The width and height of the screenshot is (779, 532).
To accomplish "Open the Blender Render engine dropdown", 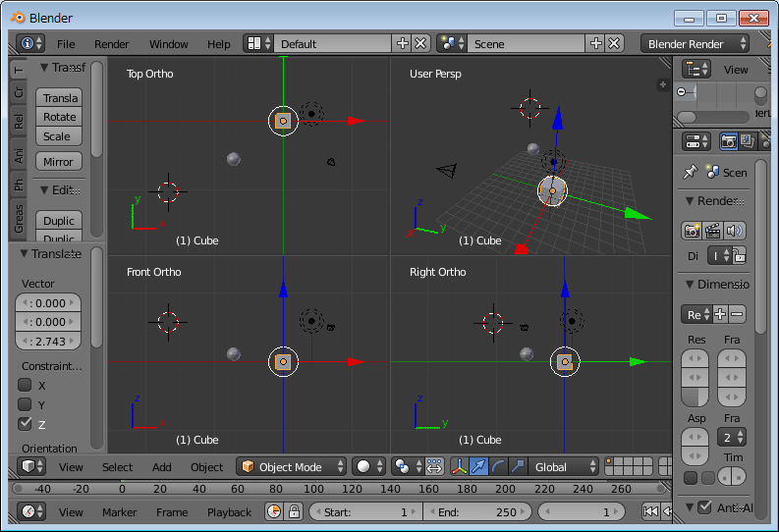I will pos(695,43).
